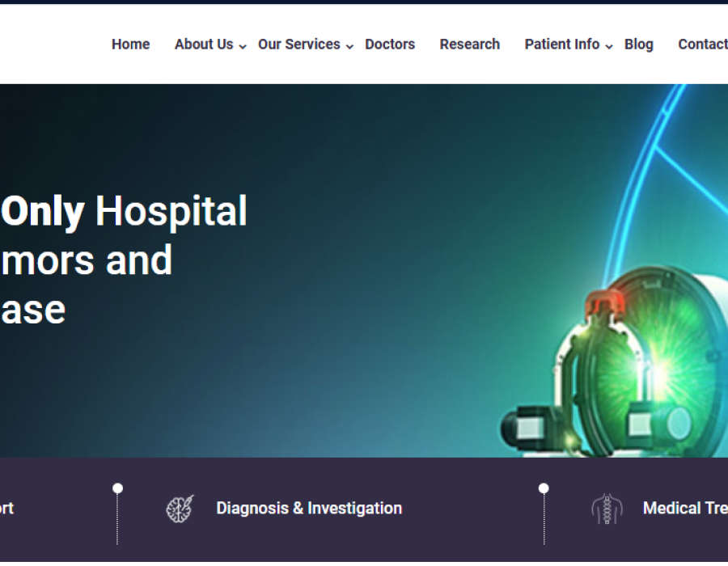
Task: Click the divider dot left of Medical Treatment
Action: click(x=544, y=488)
